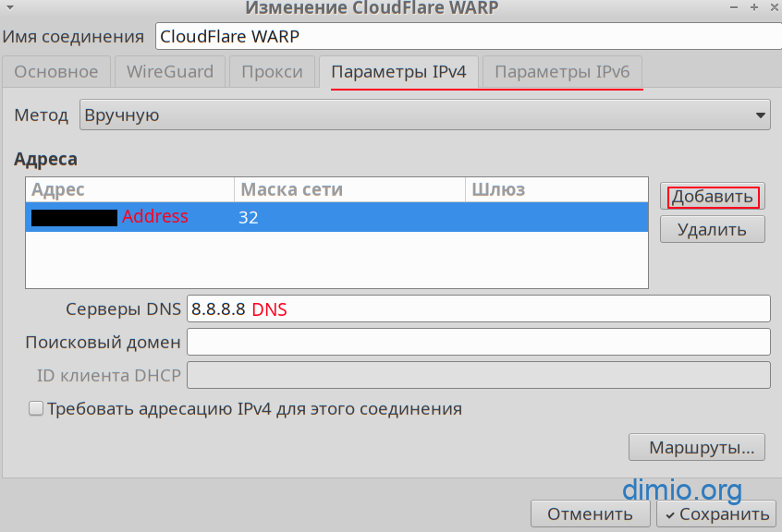Click the Поисковый домен field
The height and width of the screenshot is (532, 782).
[x=478, y=342]
